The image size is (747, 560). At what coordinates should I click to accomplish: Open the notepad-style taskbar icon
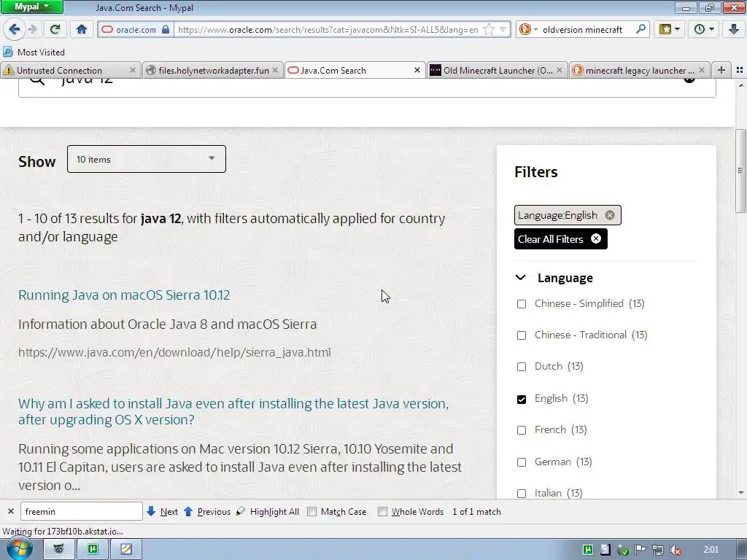[x=125, y=550]
